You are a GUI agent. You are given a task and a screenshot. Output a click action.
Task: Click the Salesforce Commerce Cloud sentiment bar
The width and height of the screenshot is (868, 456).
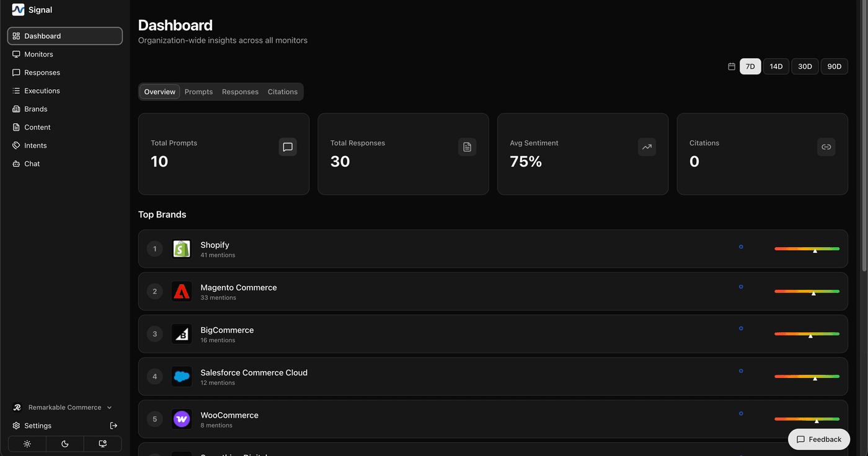point(807,376)
